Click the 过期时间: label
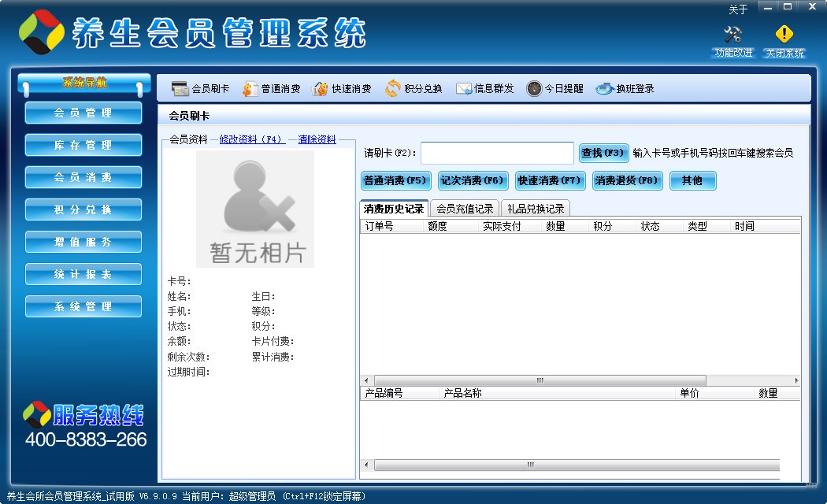This screenshot has width=827, height=504. pos(188,372)
